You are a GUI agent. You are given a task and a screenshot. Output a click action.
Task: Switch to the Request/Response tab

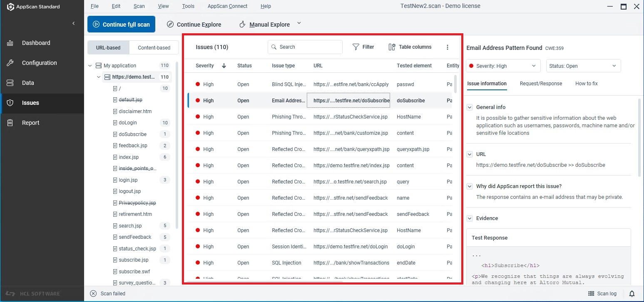click(x=541, y=84)
